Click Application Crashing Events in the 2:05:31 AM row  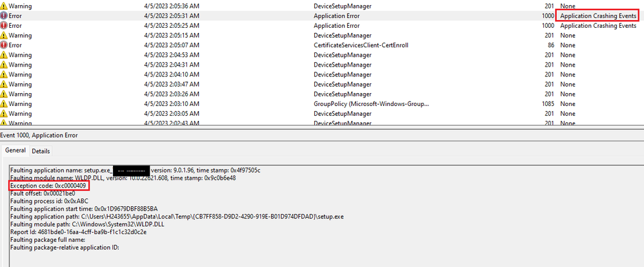[598, 16]
